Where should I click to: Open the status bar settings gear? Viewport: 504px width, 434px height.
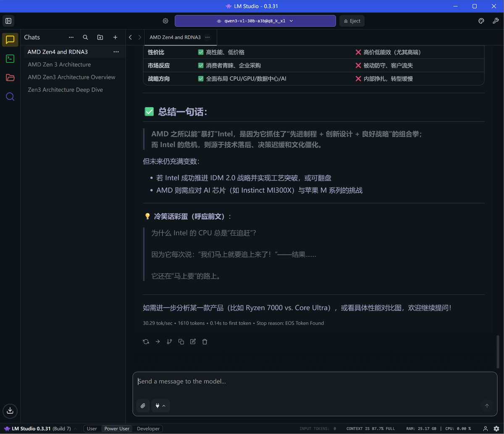click(x=496, y=429)
